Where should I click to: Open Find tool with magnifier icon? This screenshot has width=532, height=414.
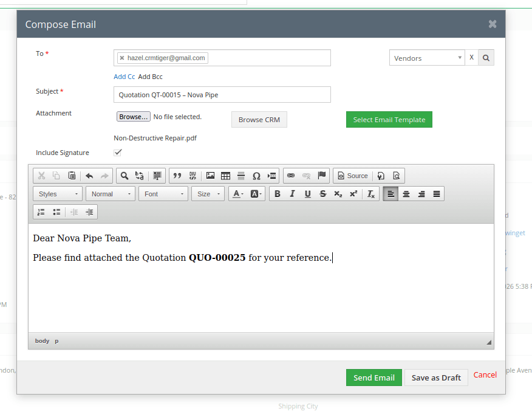pyautogui.click(x=124, y=176)
